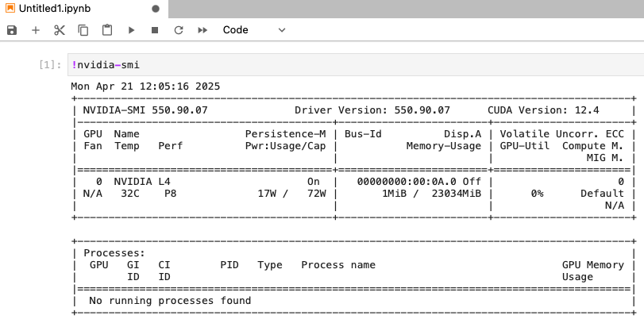This screenshot has width=644, height=323.
Task: Focus the !nvidia-smi code cell input
Action: point(356,65)
